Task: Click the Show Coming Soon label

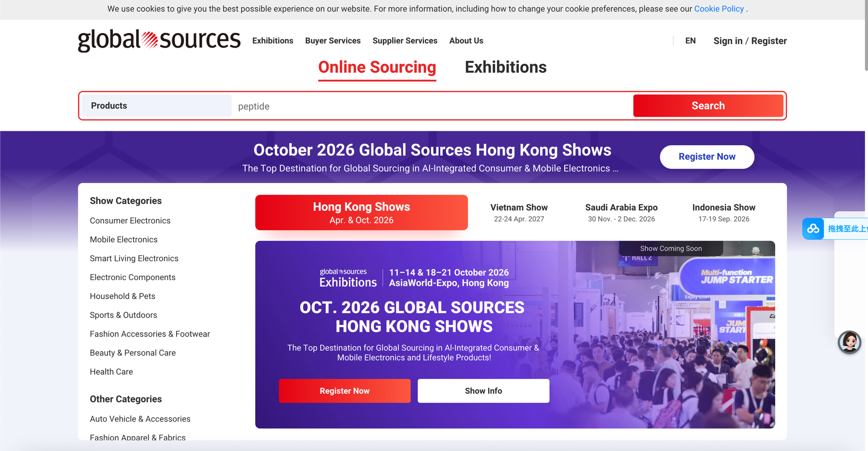Action: pos(671,248)
